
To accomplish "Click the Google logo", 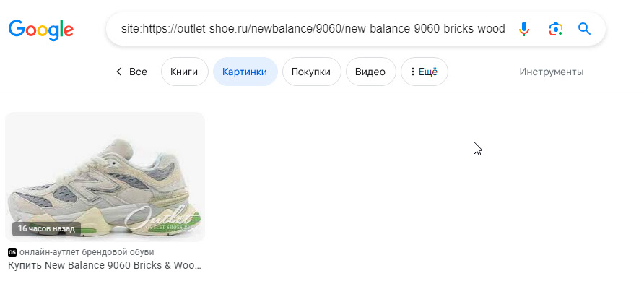I will tap(41, 30).
